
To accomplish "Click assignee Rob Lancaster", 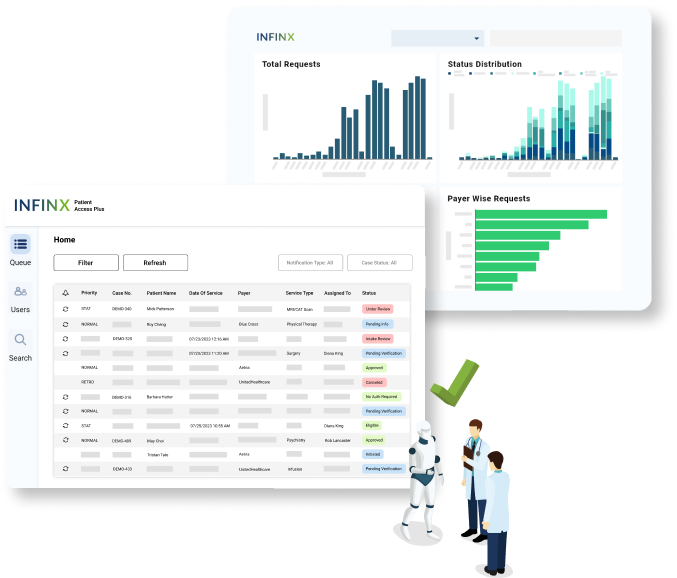I will pyautogui.click(x=338, y=441).
